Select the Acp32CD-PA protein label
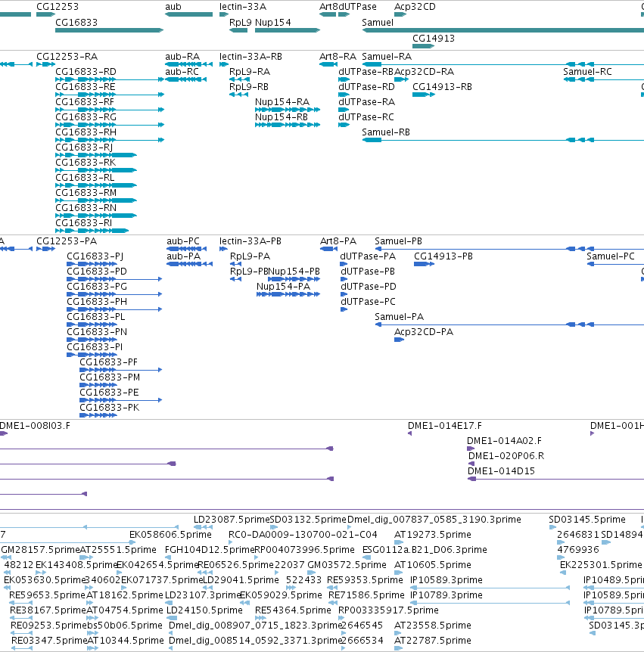 point(424,332)
